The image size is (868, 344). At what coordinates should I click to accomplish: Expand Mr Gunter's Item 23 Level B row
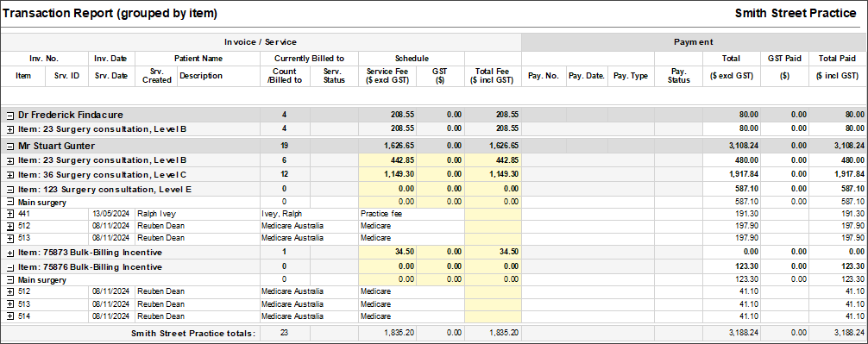(x=9, y=160)
